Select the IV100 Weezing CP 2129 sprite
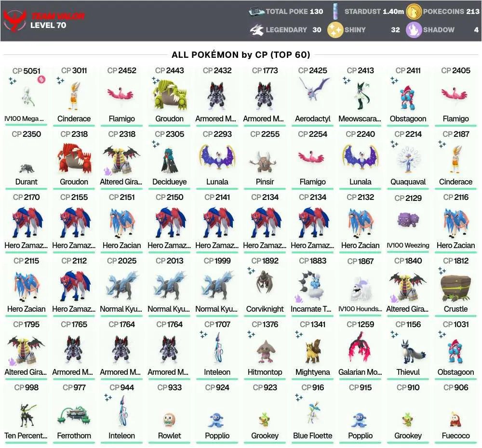 pyautogui.click(x=408, y=221)
